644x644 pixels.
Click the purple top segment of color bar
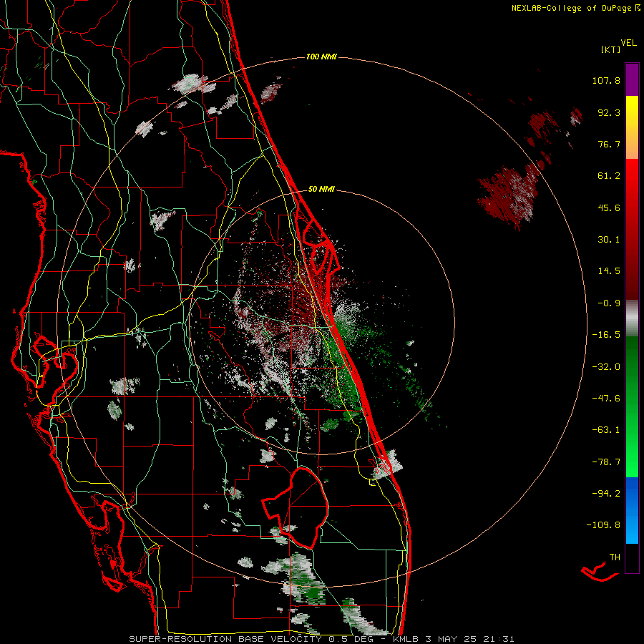[x=632, y=79]
